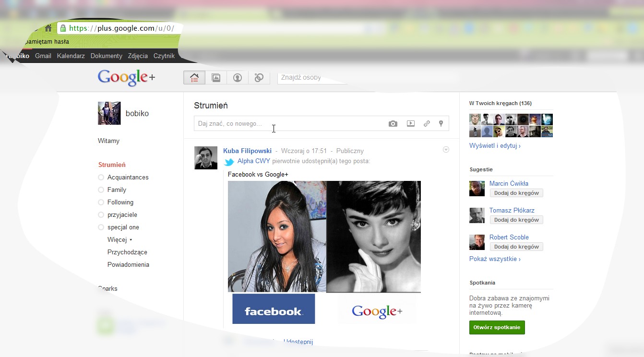
Task: Add a photo with the camera icon
Action: tap(393, 124)
